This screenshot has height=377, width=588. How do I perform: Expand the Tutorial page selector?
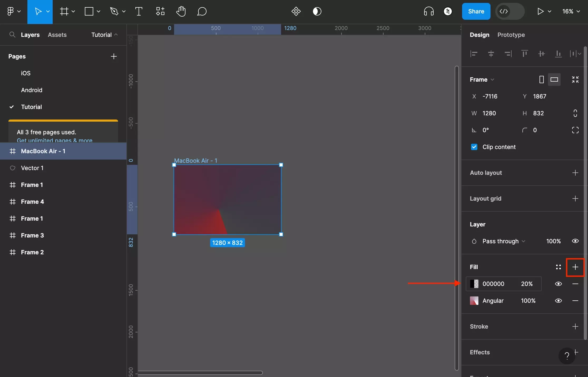116,35
